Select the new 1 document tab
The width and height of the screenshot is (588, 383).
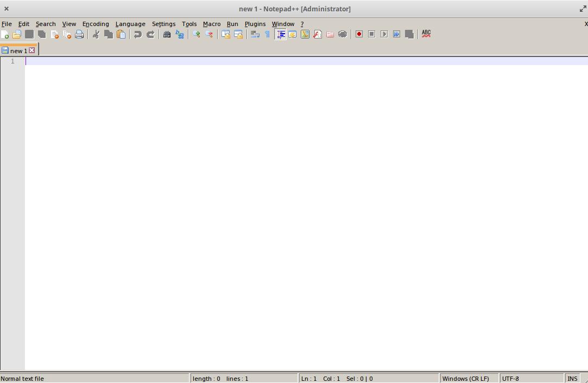(x=18, y=50)
